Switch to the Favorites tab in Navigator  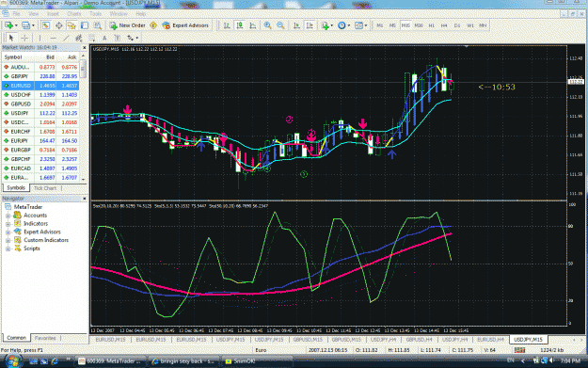point(45,338)
